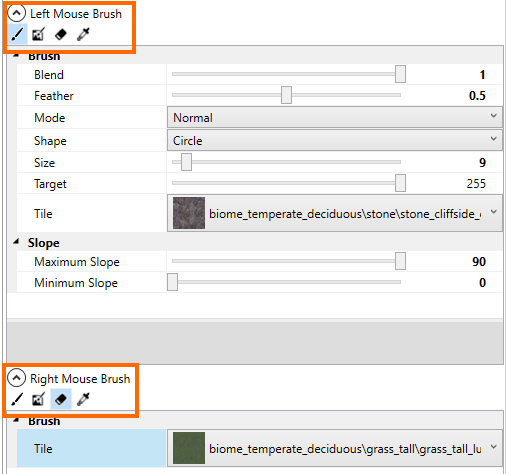The image size is (506, 474).
Task: Select the Blend property label
Action: 49,75
